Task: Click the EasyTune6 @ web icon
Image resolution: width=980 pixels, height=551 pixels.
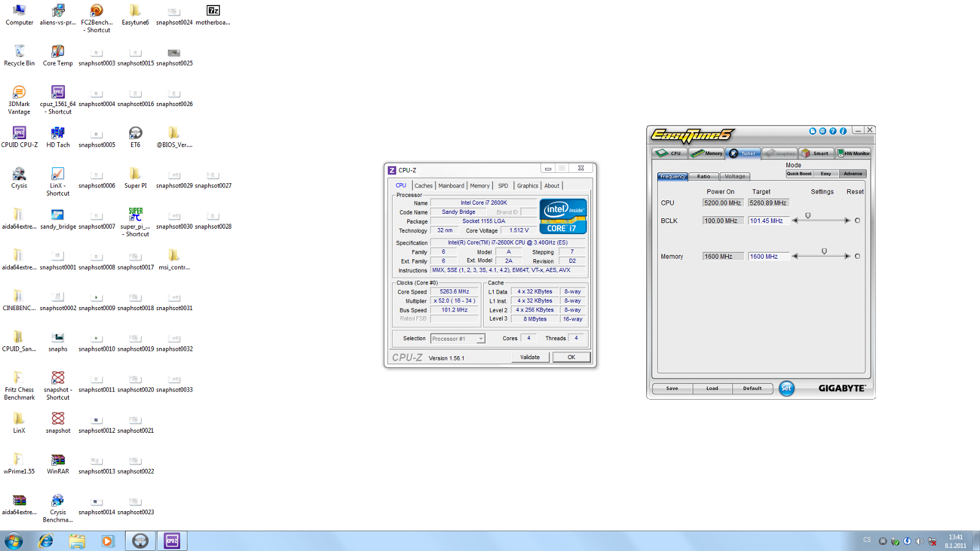Action: [823, 131]
